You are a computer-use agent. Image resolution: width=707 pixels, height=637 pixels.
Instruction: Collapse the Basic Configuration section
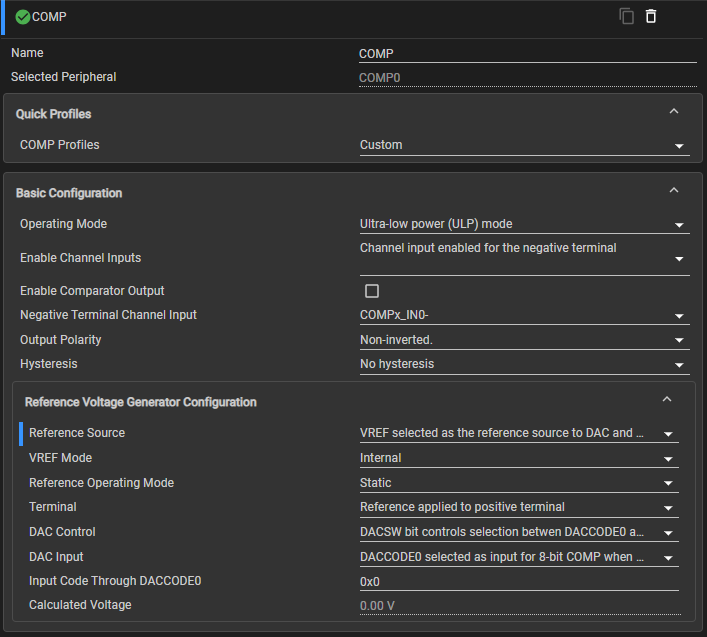coord(674,190)
